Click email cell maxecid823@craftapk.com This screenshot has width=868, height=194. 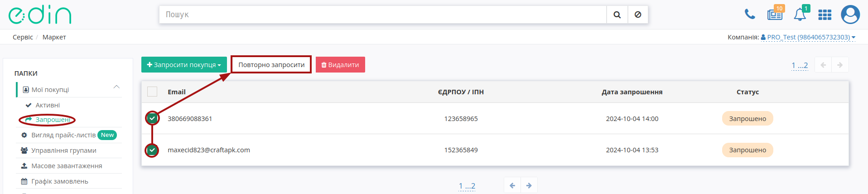(209, 150)
